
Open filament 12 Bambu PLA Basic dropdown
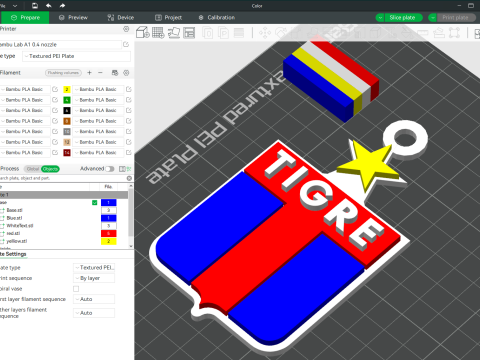tap(98, 142)
